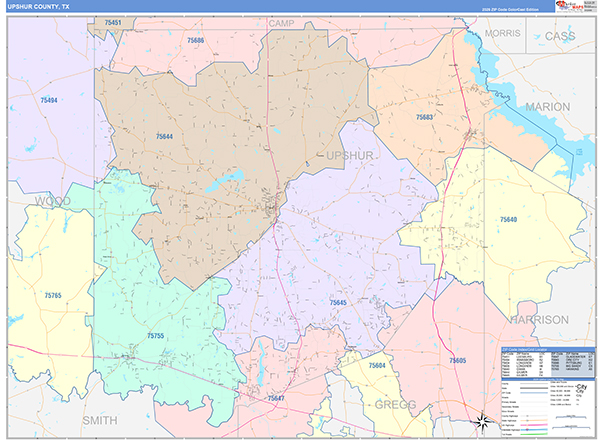Select the 75647 ZIP code label

tap(276, 398)
